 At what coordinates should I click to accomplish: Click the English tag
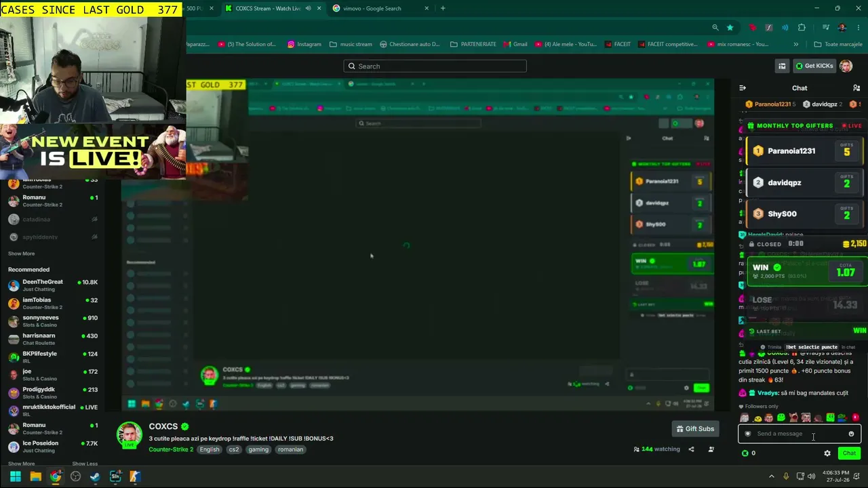pos(210,449)
